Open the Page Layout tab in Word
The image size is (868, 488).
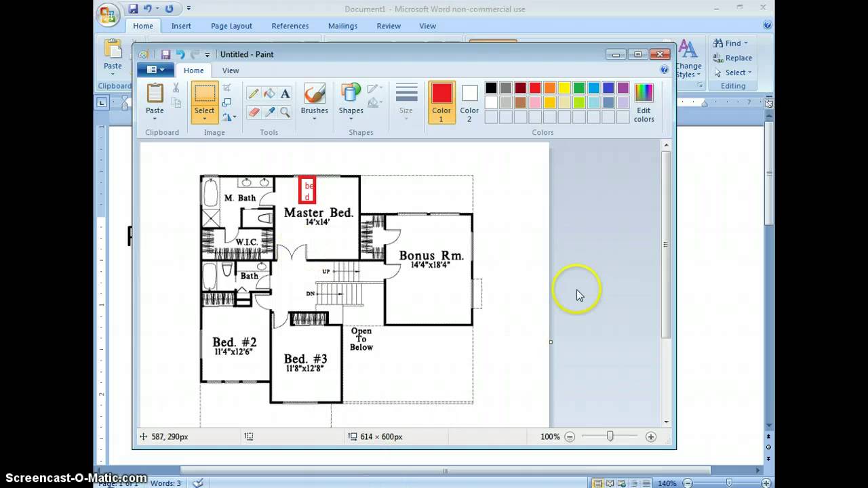pyautogui.click(x=231, y=26)
